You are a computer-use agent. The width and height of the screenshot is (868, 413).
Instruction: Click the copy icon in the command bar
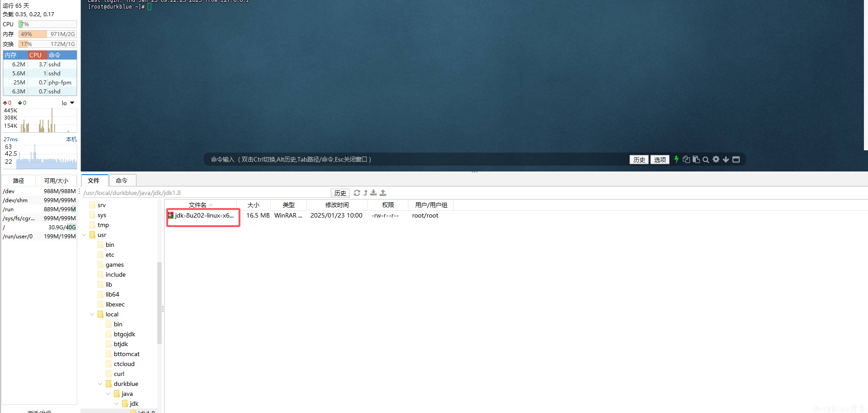tap(686, 159)
